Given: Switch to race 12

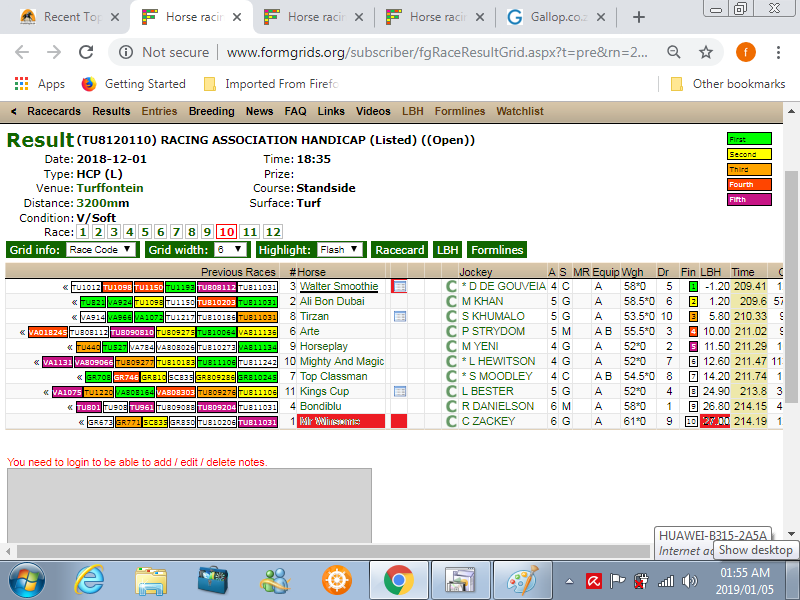Looking at the screenshot, I should [273, 232].
